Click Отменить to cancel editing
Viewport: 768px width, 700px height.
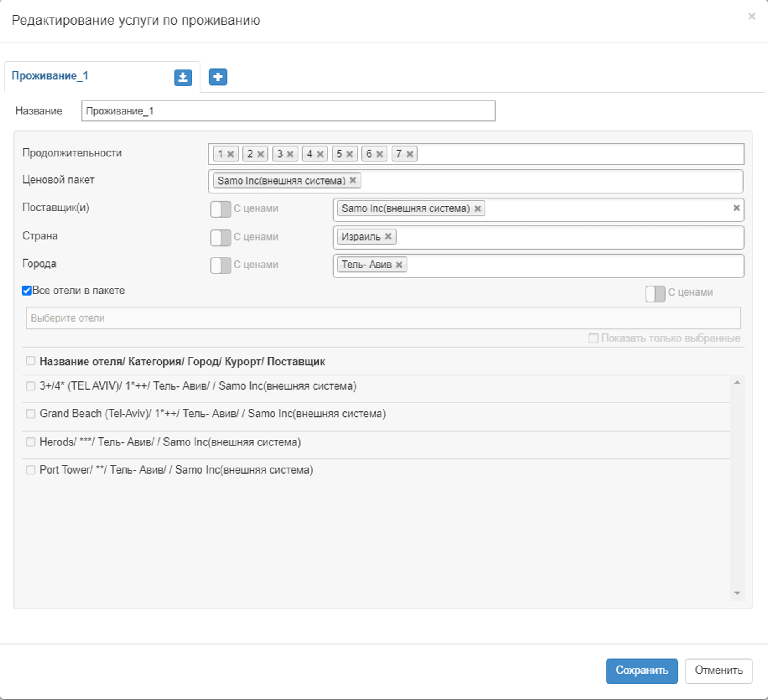[718, 671]
